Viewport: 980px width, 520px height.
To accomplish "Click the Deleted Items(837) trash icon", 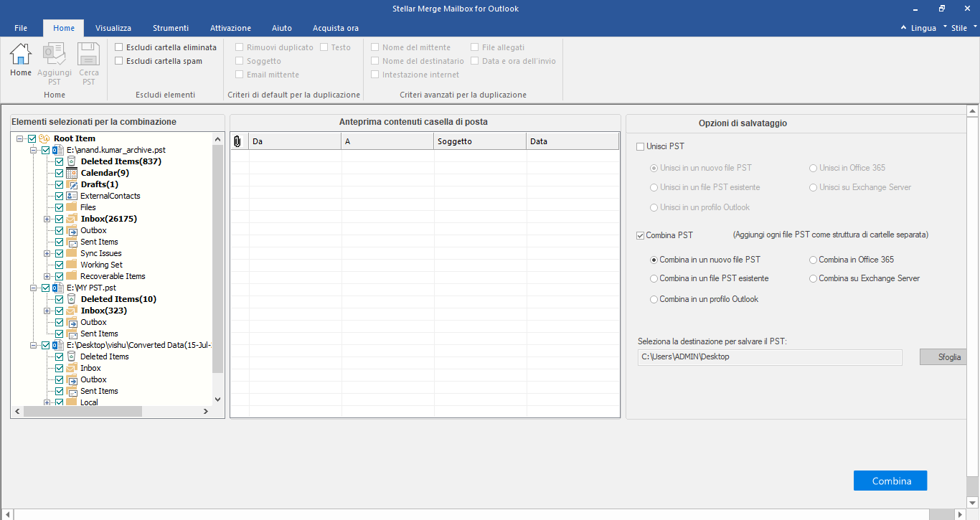I will point(72,161).
